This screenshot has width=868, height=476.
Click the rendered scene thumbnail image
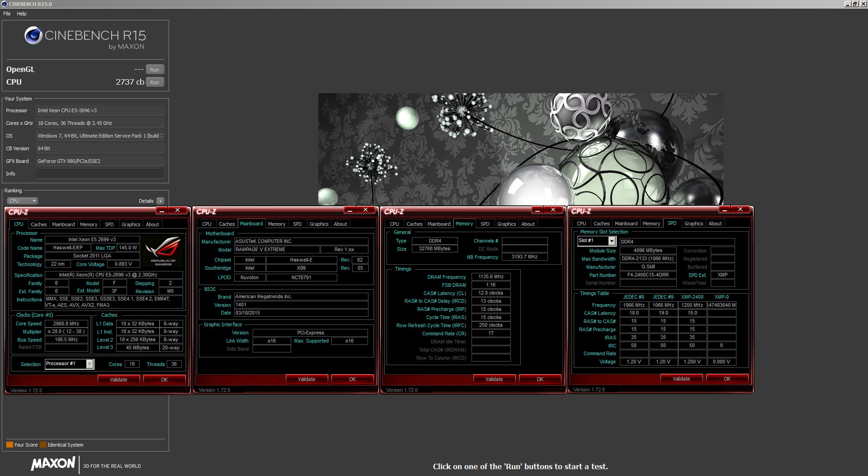point(520,149)
